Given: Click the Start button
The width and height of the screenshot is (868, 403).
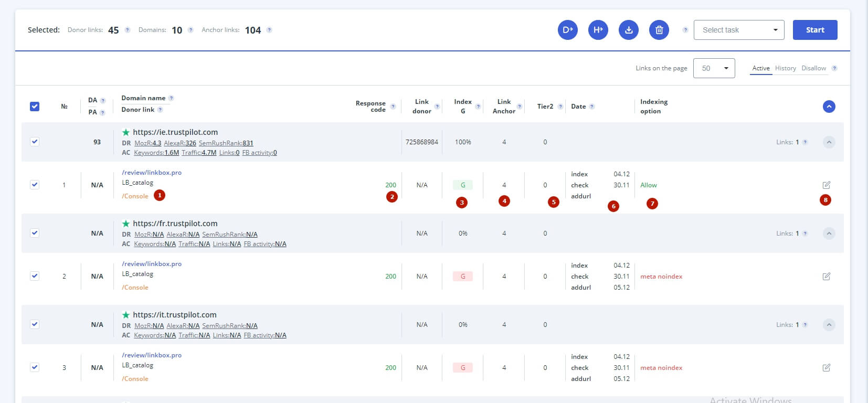Looking at the screenshot, I should click(x=815, y=30).
